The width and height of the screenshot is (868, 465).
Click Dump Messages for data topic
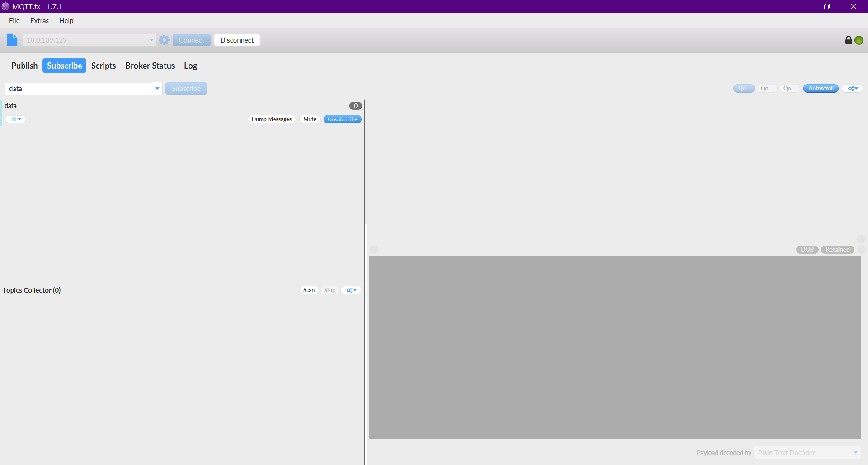click(x=272, y=119)
